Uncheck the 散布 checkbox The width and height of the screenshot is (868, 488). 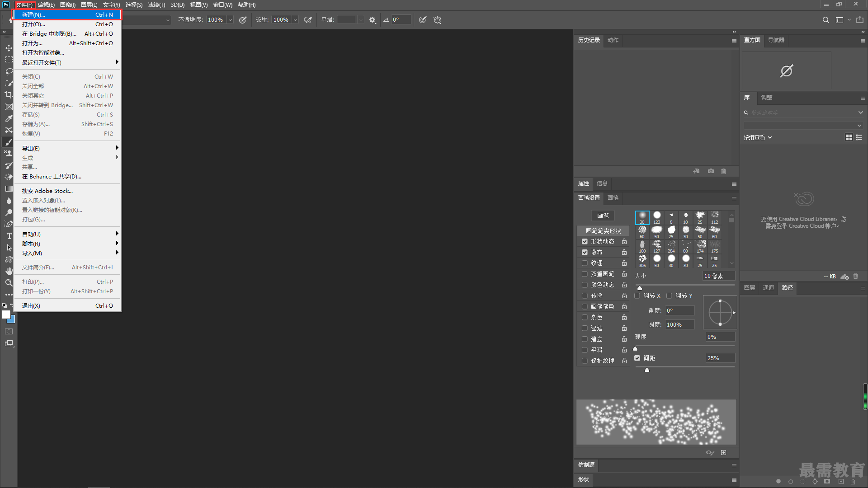(x=585, y=253)
